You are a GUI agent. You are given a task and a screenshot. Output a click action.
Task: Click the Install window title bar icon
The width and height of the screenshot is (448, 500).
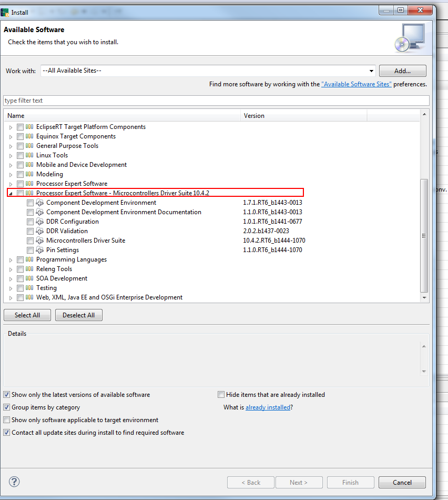(4, 13)
